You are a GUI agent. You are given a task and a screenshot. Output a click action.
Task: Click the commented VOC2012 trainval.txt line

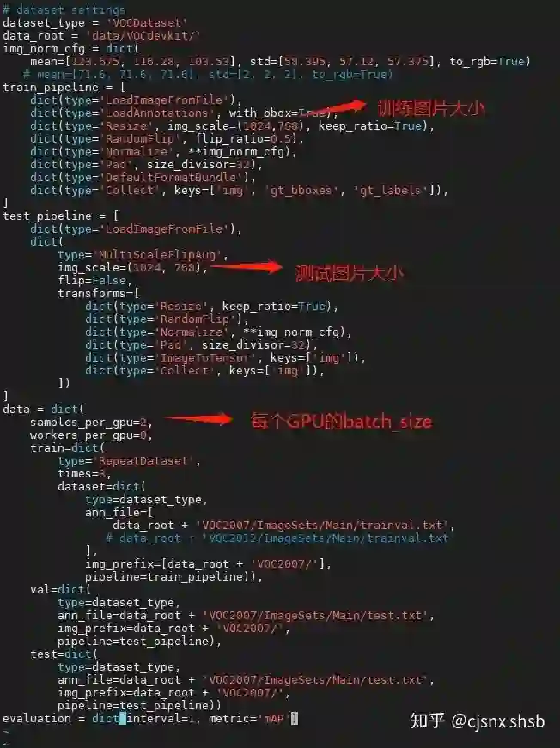[x=277, y=538]
